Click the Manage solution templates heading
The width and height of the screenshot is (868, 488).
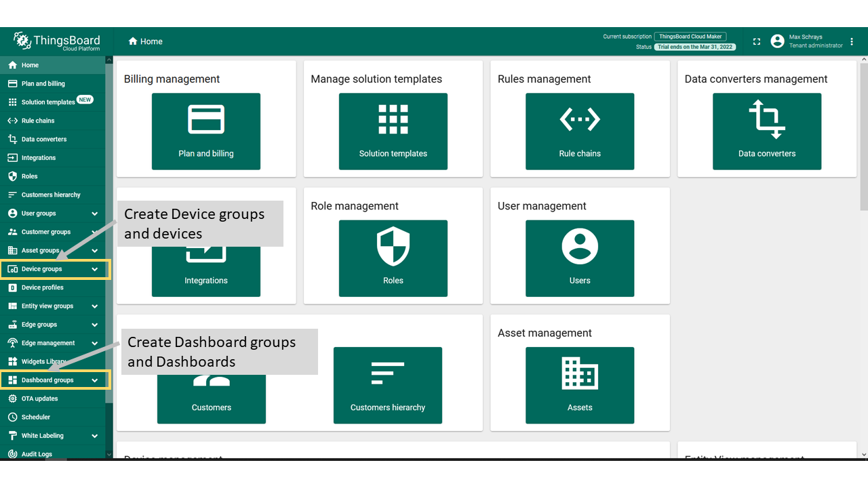(x=376, y=79)
